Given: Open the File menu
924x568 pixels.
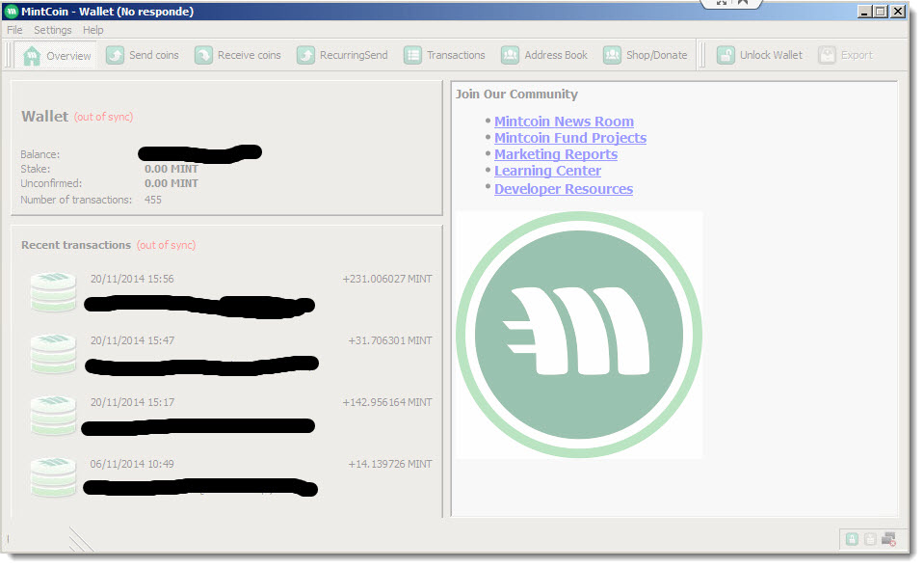Looking at the screenshot, I should pyautogui.click(x=14, y=30).
